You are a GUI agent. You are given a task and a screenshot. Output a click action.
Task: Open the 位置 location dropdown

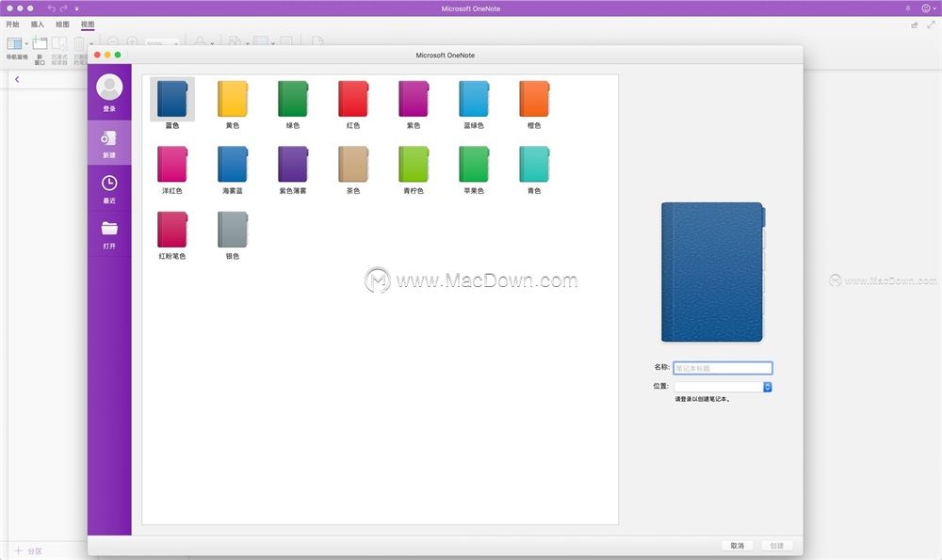coord(723,387)
